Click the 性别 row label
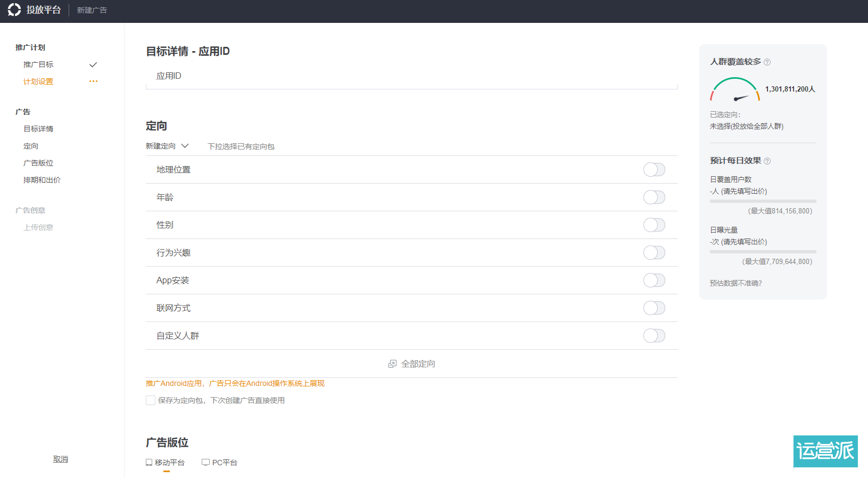The width and height of the screenshot is (868, 478). (x=165, y=225)
